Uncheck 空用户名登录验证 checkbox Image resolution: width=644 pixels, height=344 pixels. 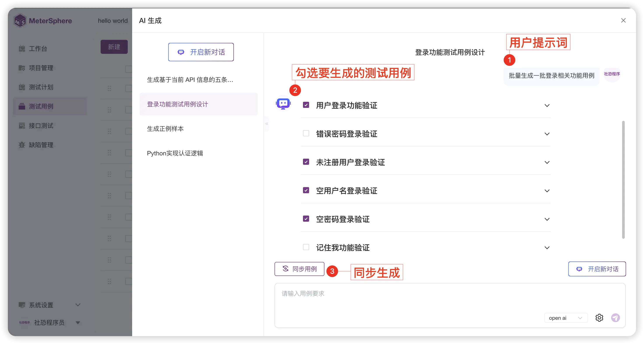306,190
